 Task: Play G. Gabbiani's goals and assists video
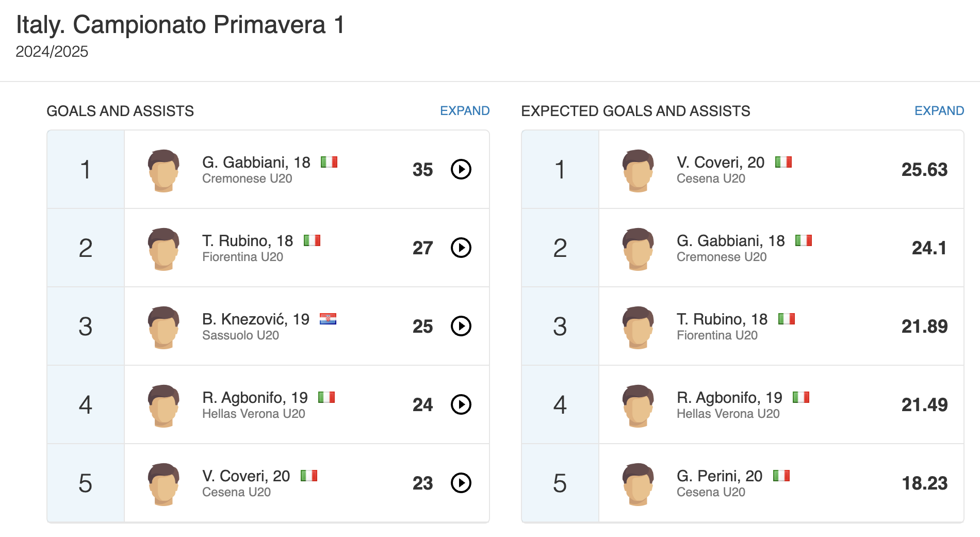coord(461,169)
